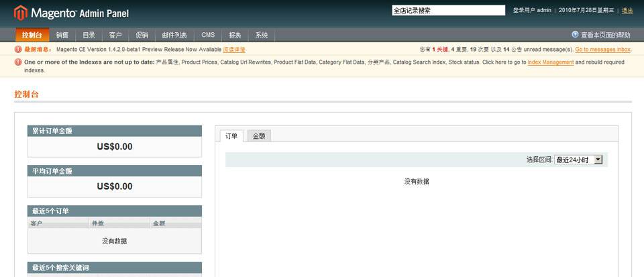Focus the 全店记录搜索 global search field

447,10
